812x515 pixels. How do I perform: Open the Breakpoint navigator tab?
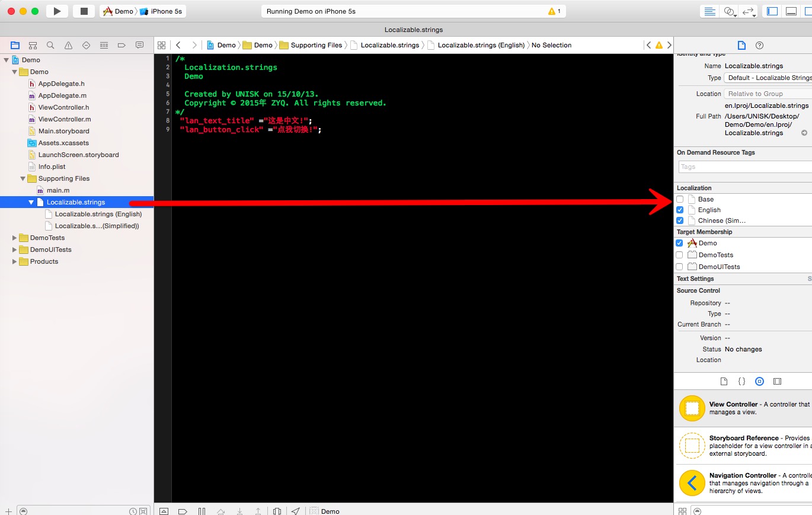click(122, 45)
